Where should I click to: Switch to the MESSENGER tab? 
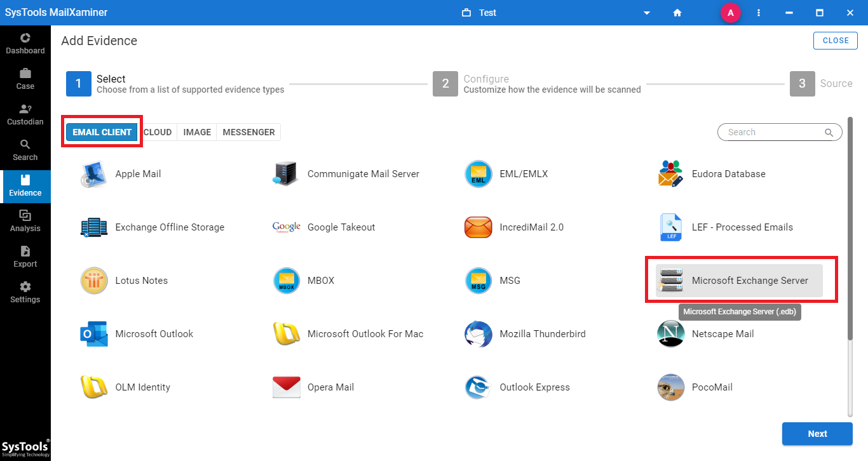248,132
